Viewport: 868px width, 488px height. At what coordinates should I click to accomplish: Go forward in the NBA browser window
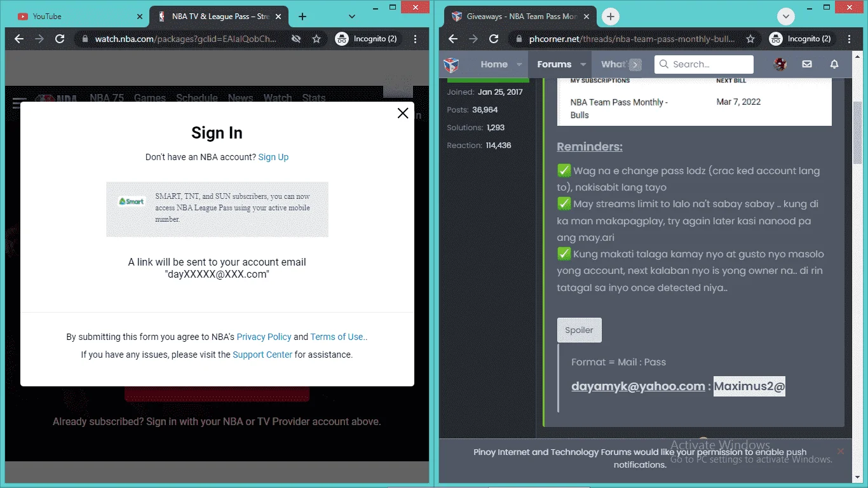[x=39, y=39]
